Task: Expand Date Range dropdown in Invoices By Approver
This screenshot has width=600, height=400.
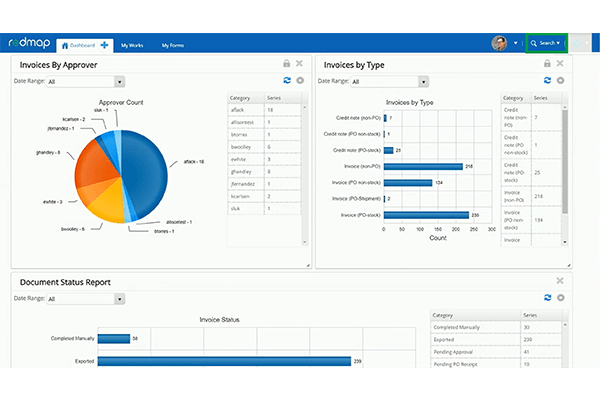Action: coord(120,81)
